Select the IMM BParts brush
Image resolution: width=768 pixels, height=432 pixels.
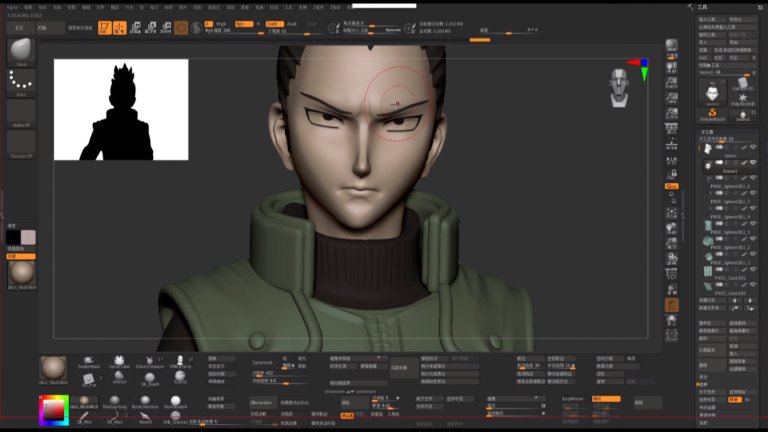[x=180, y=362]
